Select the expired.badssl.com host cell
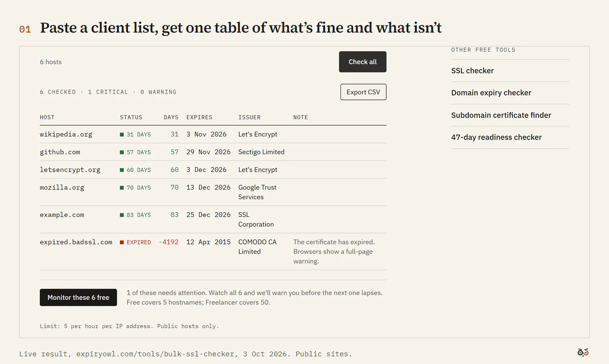Viewport: 609px width, 364px height. (x=76, y=242)
